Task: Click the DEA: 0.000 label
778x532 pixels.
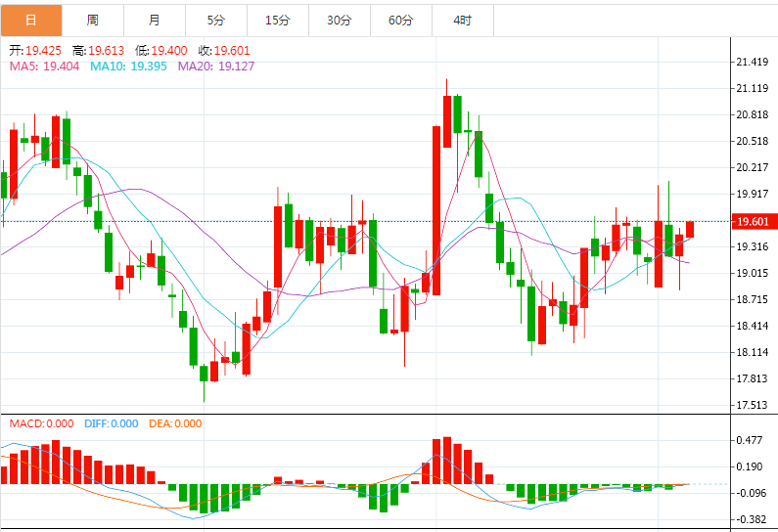Action: pos(175,423)
